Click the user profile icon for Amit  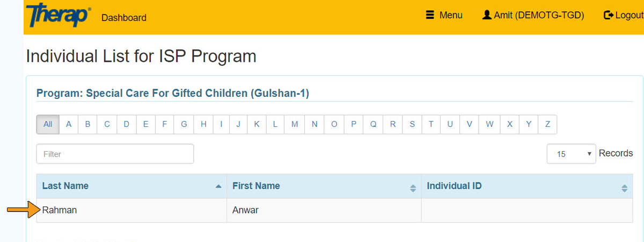tap(487, 15)
